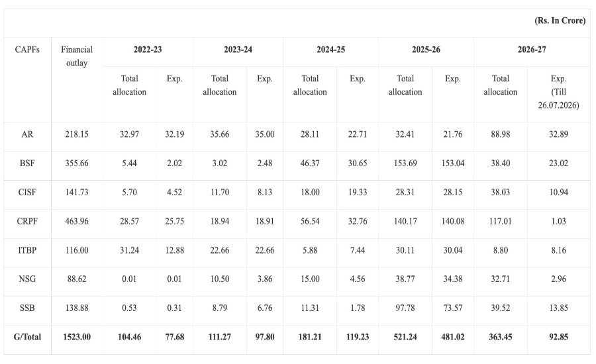Click the BSF row label
596x364 pixels.
pyautogui.click(x=27, y=163)
